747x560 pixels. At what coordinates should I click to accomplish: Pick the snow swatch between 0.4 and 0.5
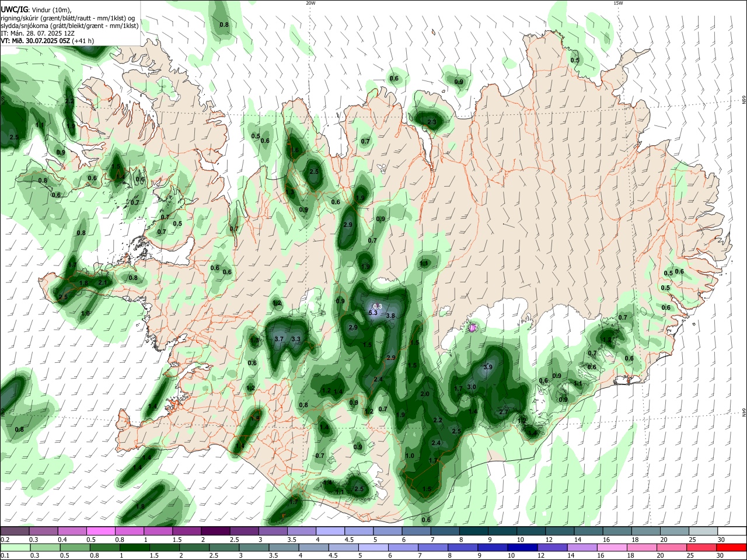click(71, 531)
